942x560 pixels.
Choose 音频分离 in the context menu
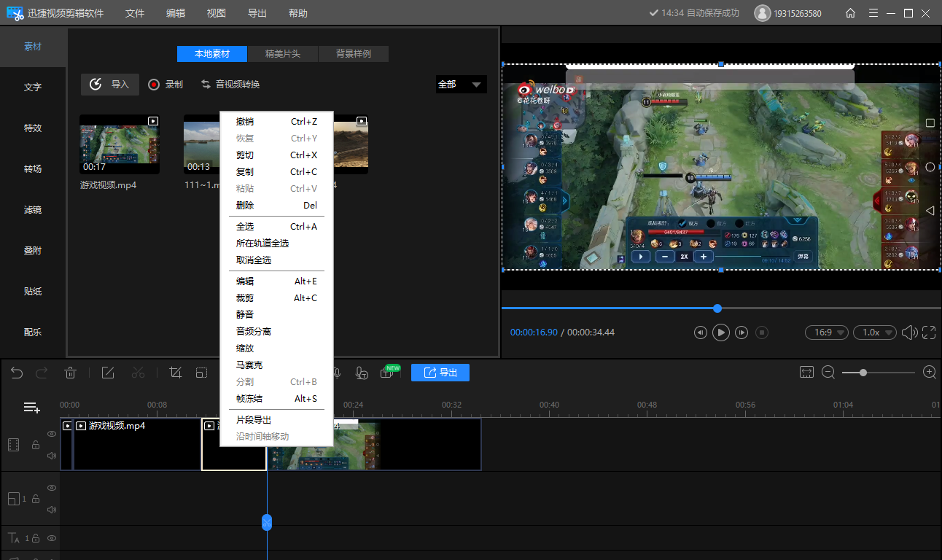(x=276, y=332)
